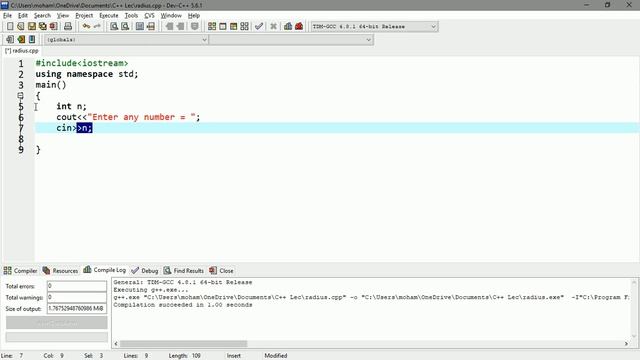640x360 pixels.
Task: Click the compile log scroll-right arrow
Action: (x=626, y=344)
